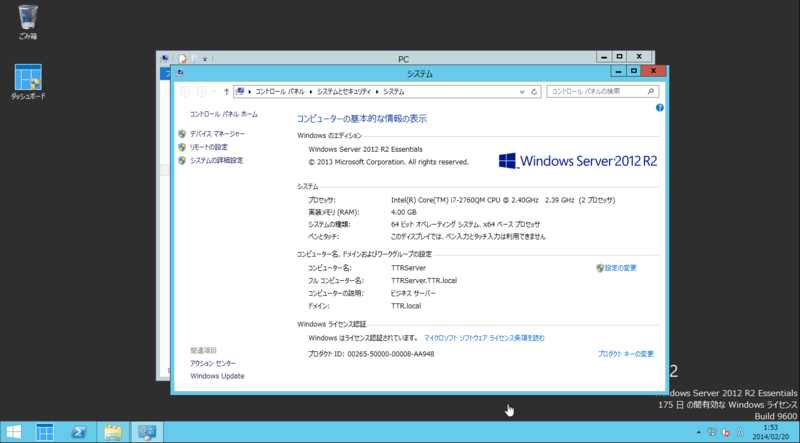Screen dimensions: 800x443
Task: Minimize the PC window
Action: (x=604, y=57)
